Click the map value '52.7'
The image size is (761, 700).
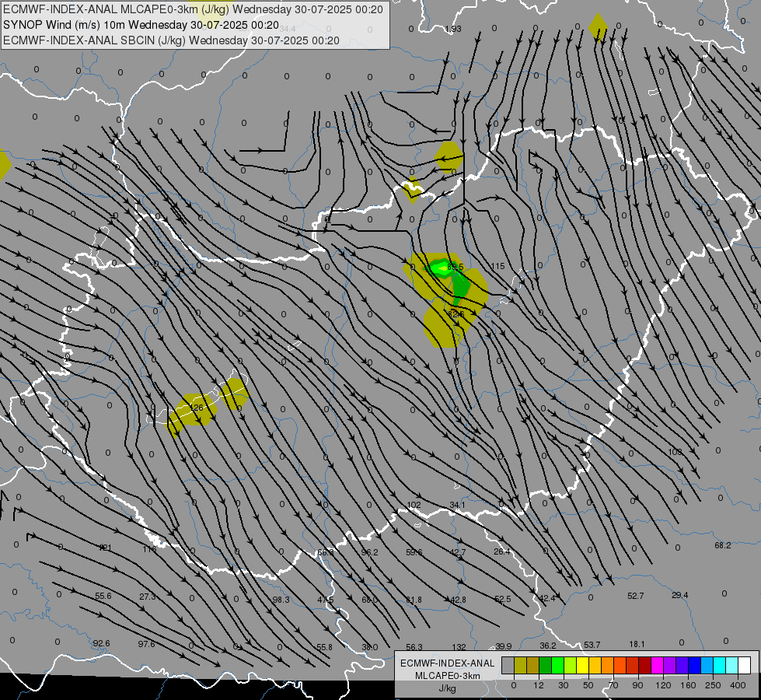pyautogui.click(x=635, y=596)
